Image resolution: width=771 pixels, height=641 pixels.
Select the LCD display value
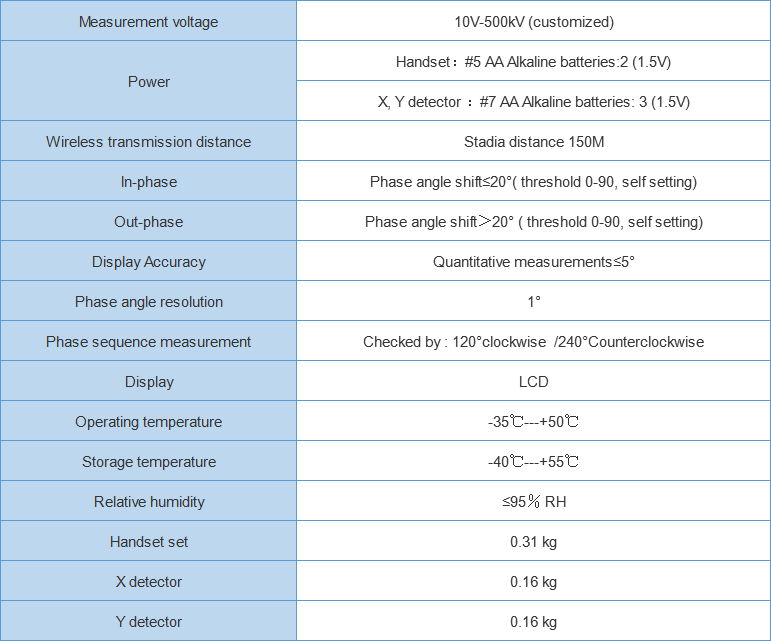click(533, 382)
